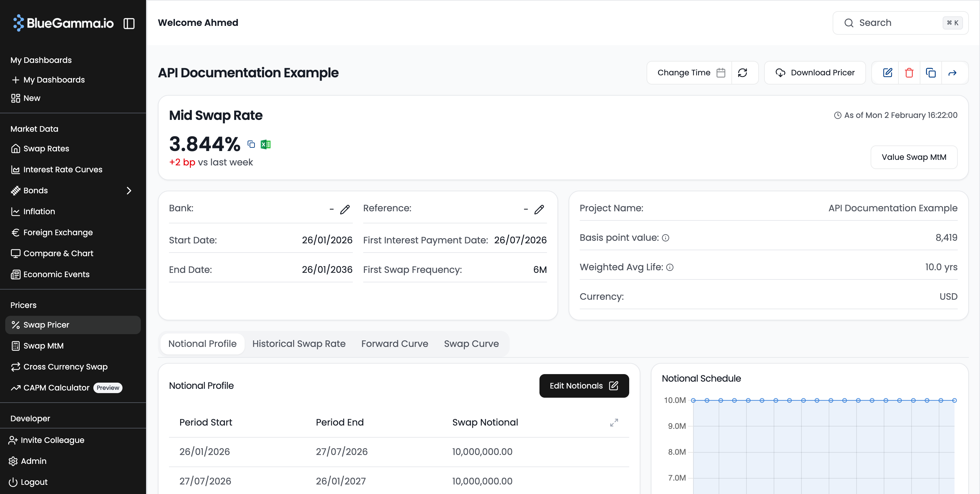Click the Value Swap MtM button

coord(914,157)
